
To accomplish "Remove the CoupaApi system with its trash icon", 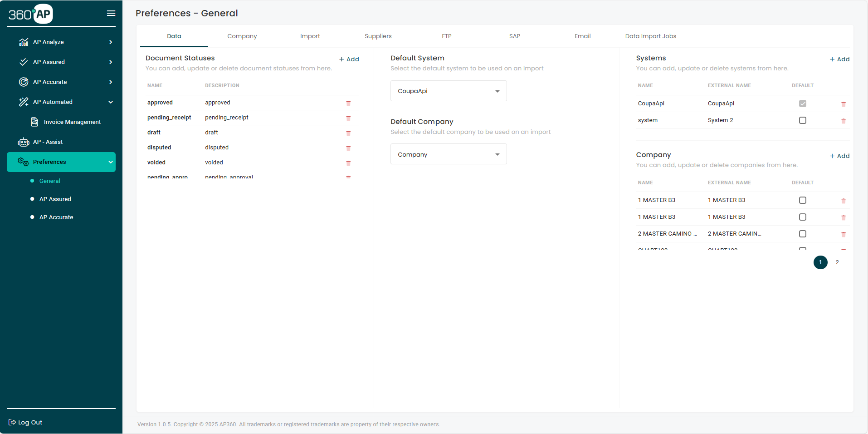I will [844, 103].
